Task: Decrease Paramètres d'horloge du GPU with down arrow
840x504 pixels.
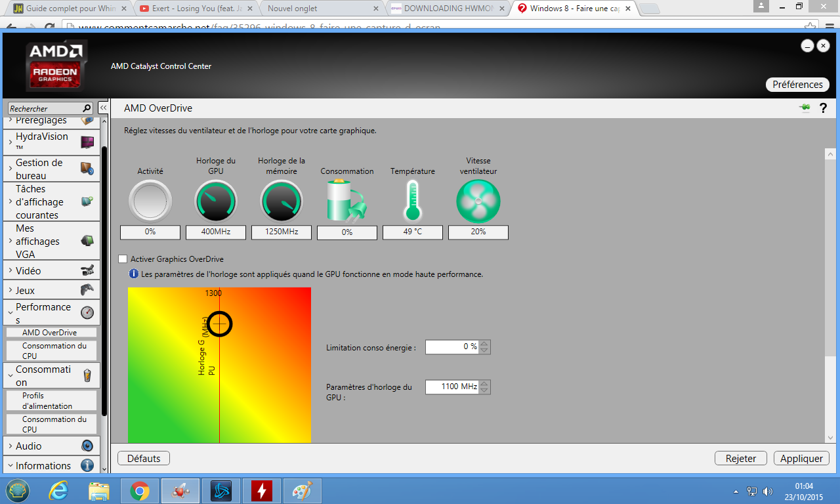Action: [x=484, y=390]
